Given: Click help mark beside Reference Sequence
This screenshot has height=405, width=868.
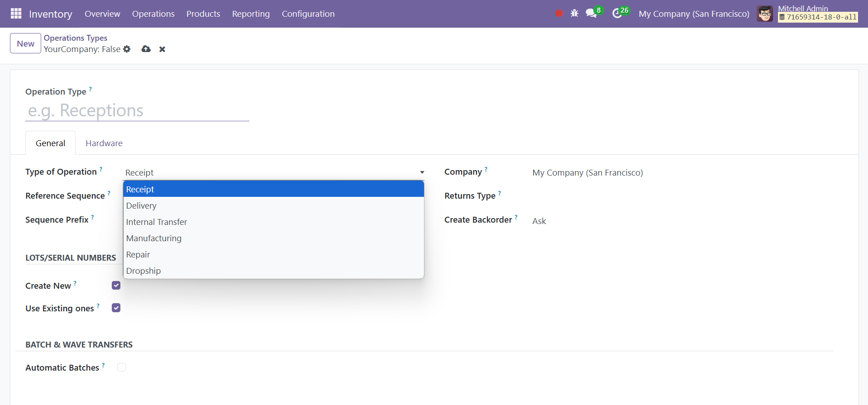Looking at the screenshot, I should (109, 193).
